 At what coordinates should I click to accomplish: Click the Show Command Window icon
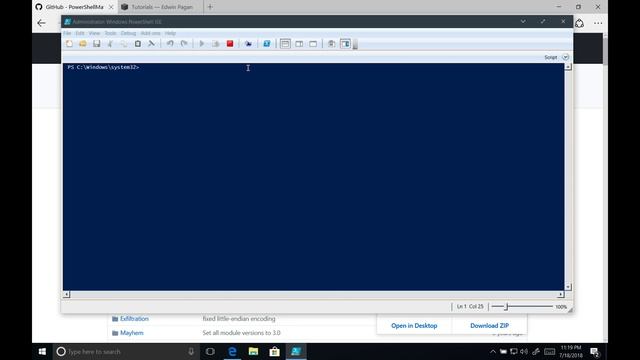(x=331, y=44)
